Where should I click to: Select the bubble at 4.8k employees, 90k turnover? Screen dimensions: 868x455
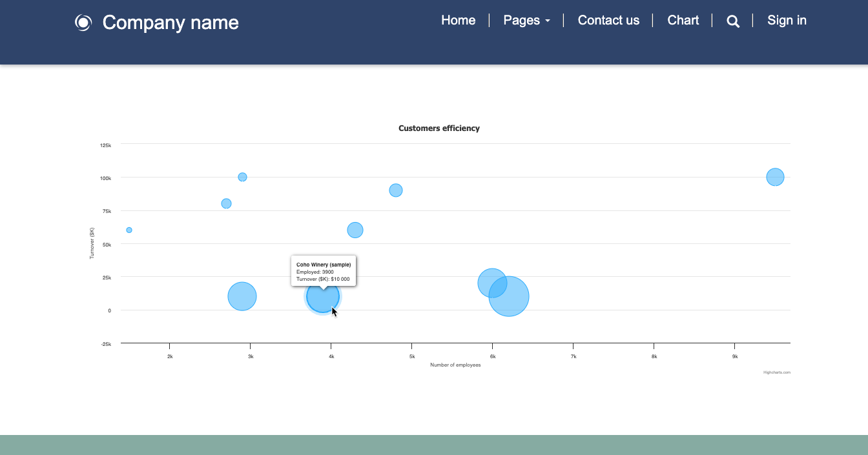(396, 190)
